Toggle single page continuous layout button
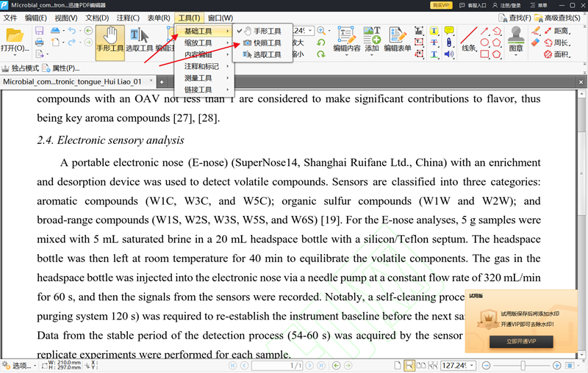The width and height of the screenshot is (588, 373). [409, 366]
